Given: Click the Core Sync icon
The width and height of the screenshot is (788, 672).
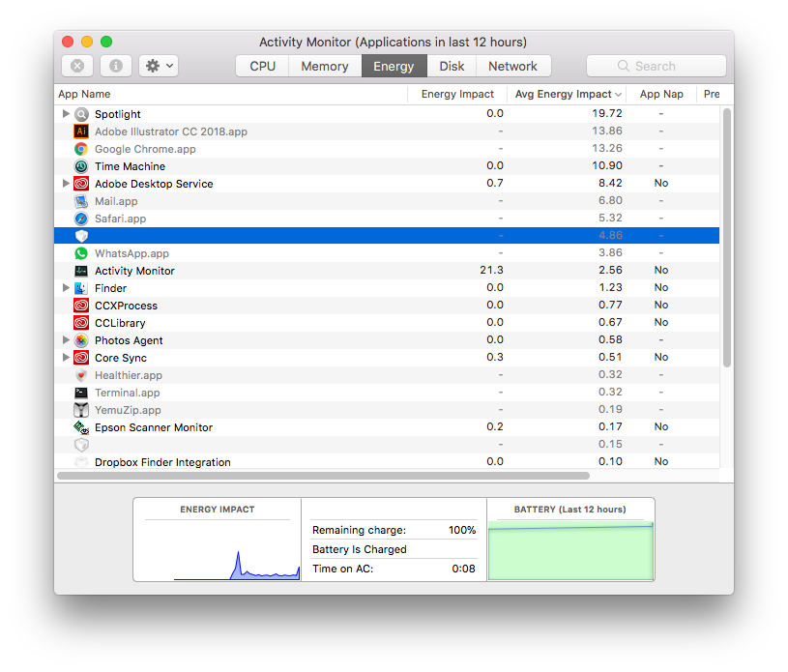Looking at the screenshot, I should (x=81, y=358).
